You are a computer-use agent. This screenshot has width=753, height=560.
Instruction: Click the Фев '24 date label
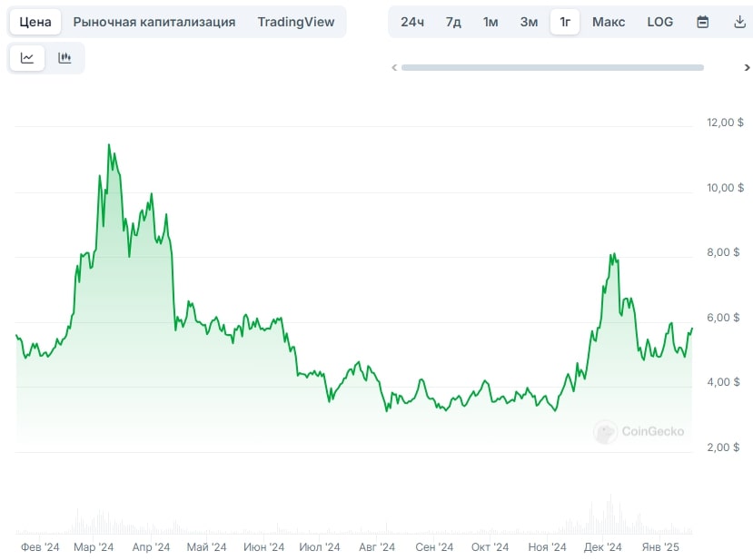pos(40,547)
